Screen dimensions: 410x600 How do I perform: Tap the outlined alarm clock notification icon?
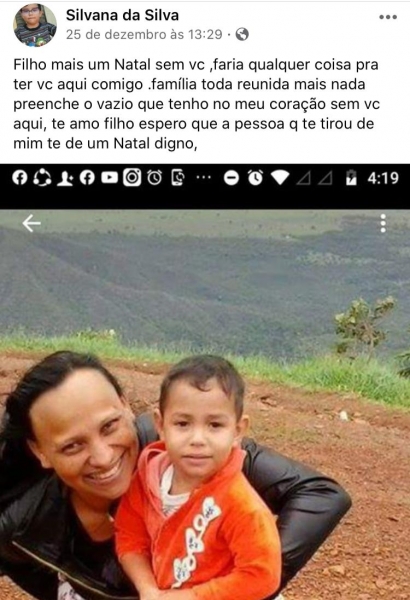point(155,178)
